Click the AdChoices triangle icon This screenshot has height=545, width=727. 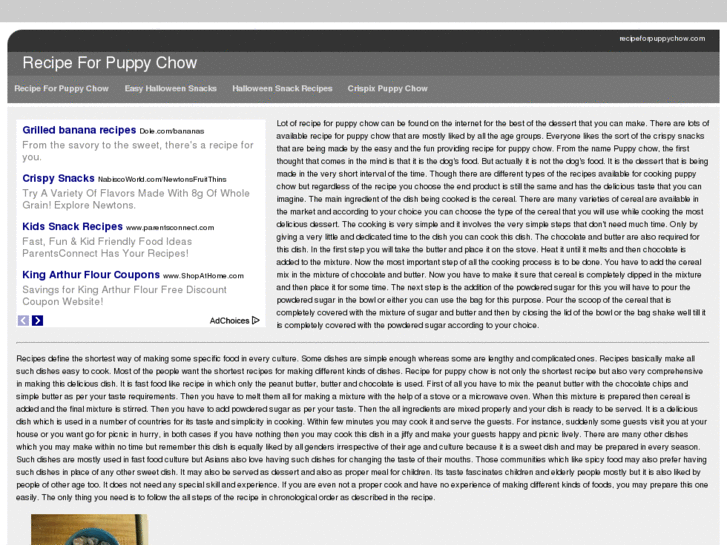pos(255,320)
